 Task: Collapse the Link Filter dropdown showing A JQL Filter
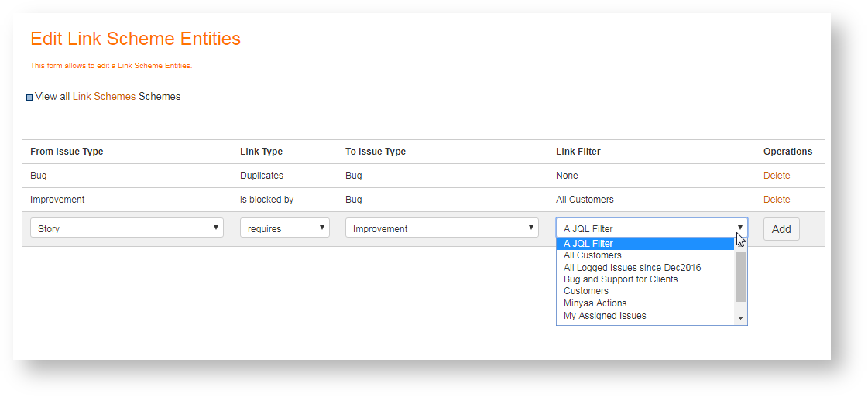[x=651, y=228]
